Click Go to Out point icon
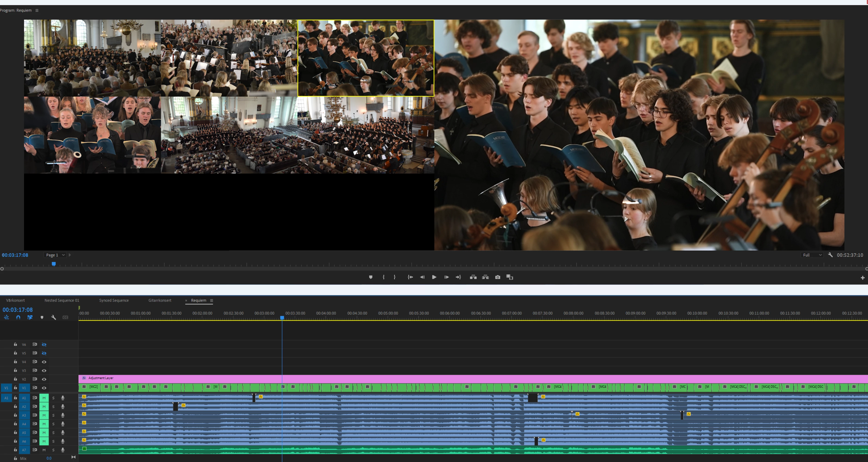This screenshot has width=868, height=462. pos(458,277)
